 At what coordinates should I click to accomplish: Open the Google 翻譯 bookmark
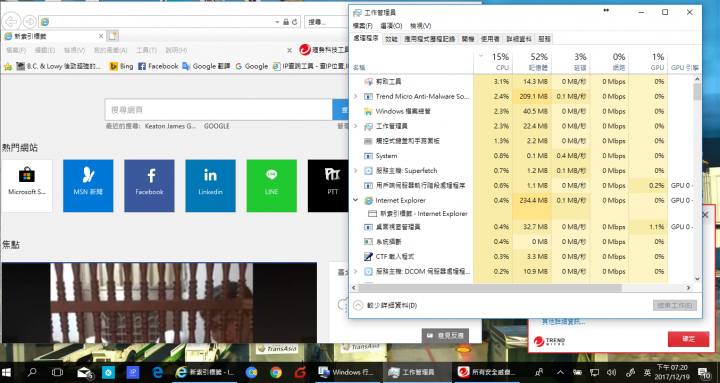pos(206,66)
